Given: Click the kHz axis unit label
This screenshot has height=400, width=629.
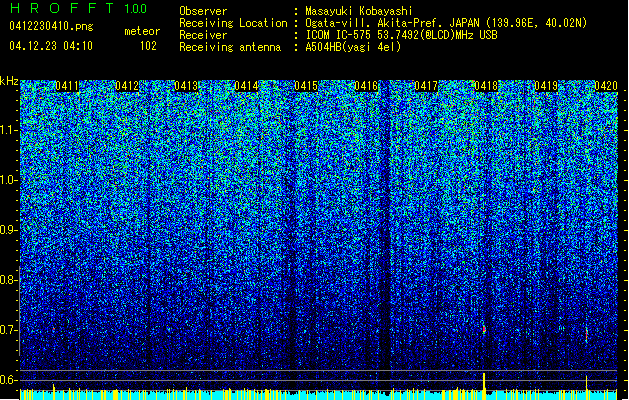Looking at the screenshot, I should click(x=9, y=81).
